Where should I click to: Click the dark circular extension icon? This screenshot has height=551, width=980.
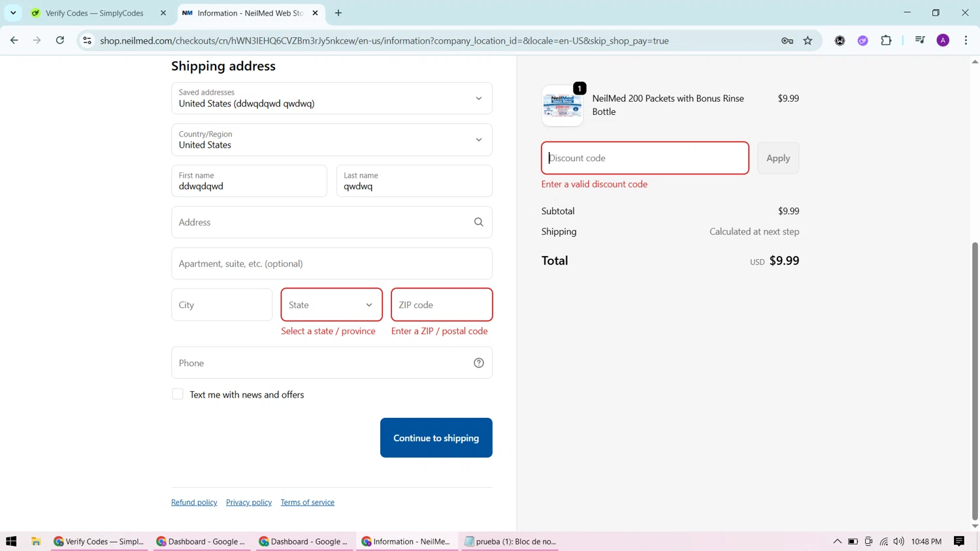point(840,40)
